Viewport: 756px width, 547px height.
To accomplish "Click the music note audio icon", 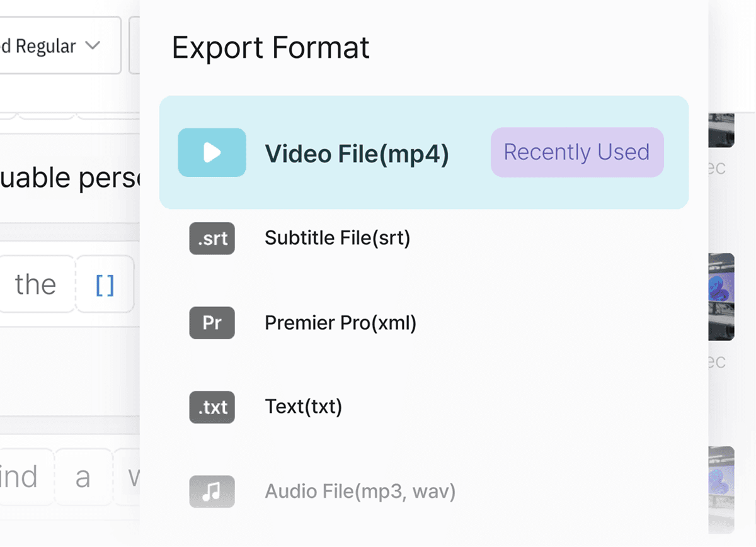I will pyautogui.click(x=212, y=492).
